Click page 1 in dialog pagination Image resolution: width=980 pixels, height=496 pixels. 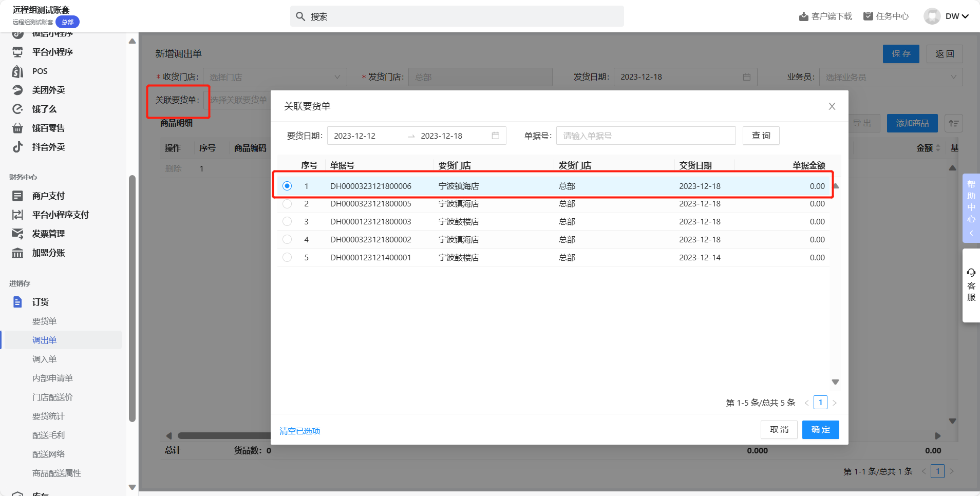820,403
